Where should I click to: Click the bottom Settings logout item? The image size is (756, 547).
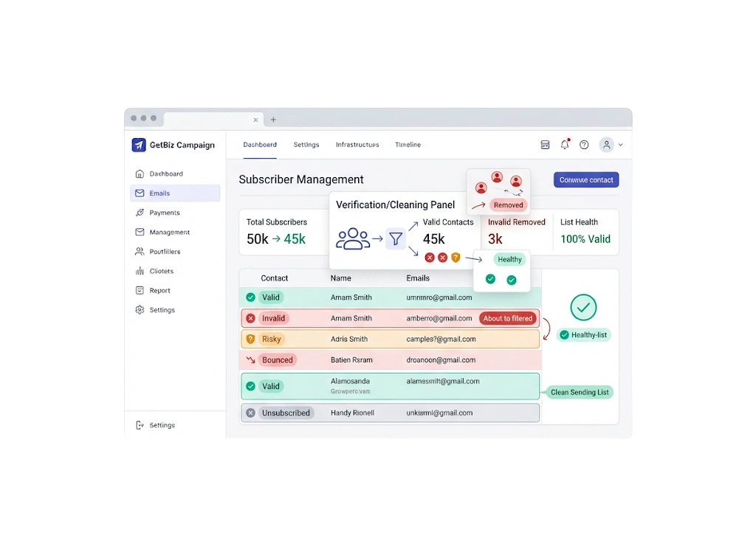(x=155, y=425)
